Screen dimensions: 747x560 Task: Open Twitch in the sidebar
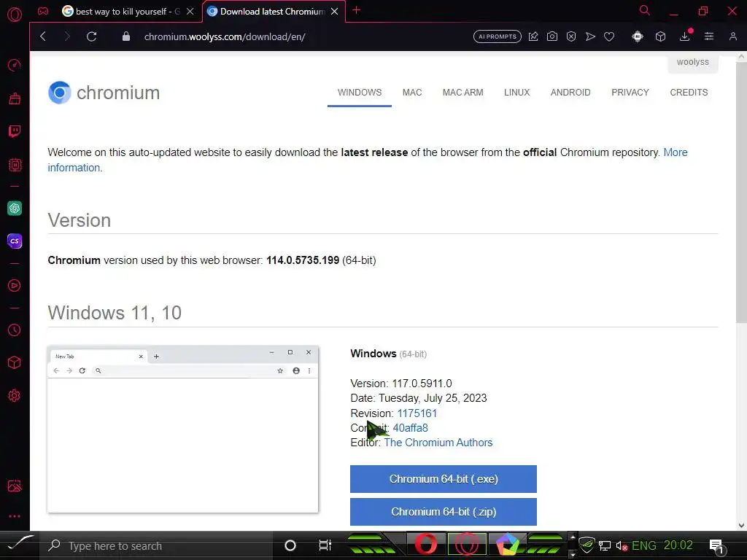(15, 131)
